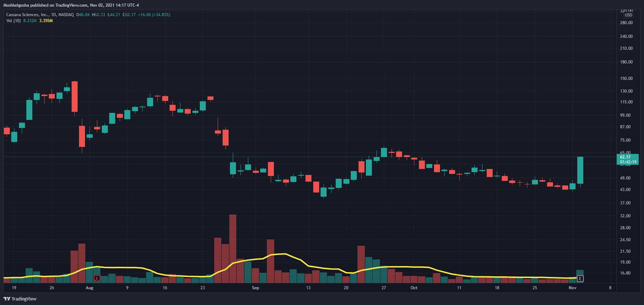Click the 24.50 price axis label
The image size is (644, 305).
coord(625,240)
